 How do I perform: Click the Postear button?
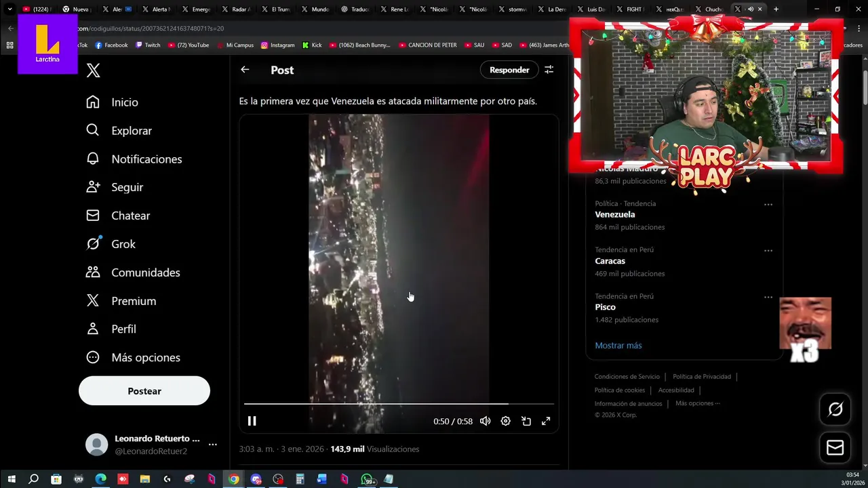pyautogui.click(x=144, y=391)
